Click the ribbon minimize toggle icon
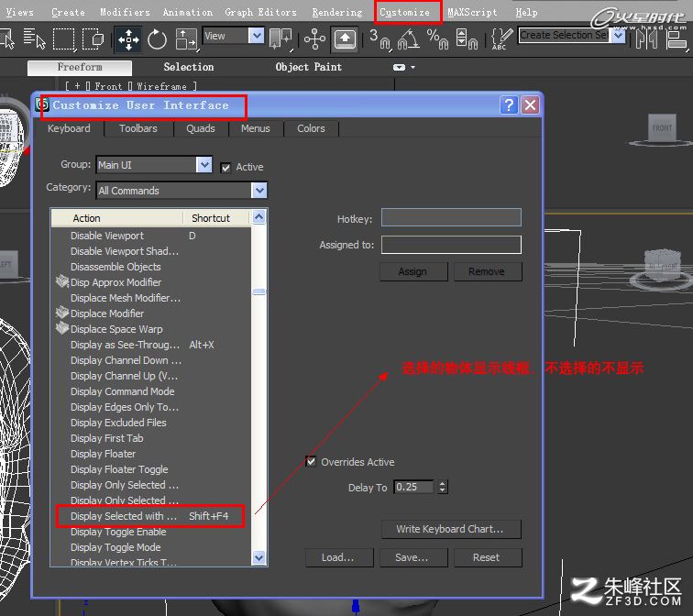Image resolution: width=693 pixels, height=616 pixels. [x=399, y=67]
